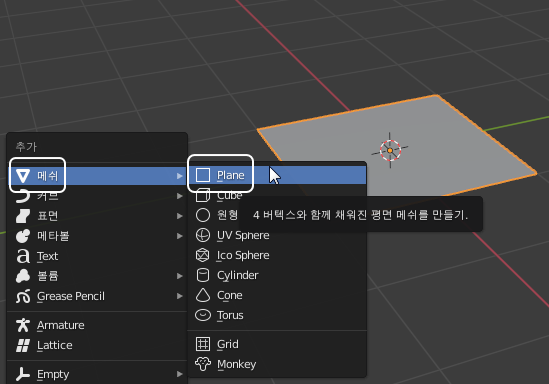This screenshot has width=549, height=384.
Task: Add a Text object
Action: [x=97, y=256]
